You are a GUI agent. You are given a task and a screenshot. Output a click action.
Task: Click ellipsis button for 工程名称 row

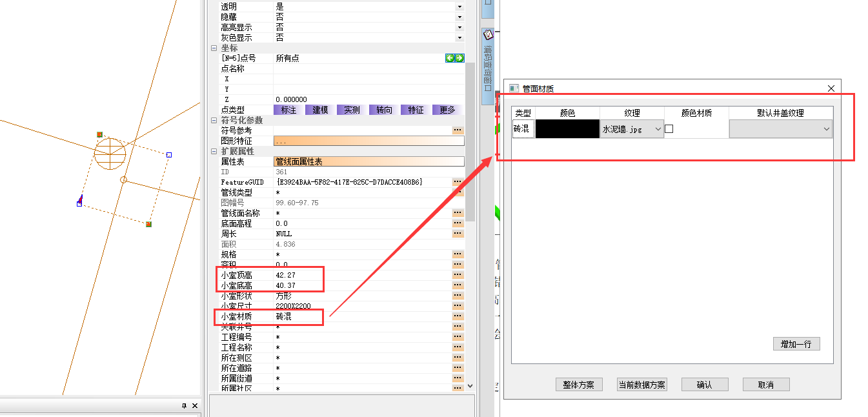458,347
